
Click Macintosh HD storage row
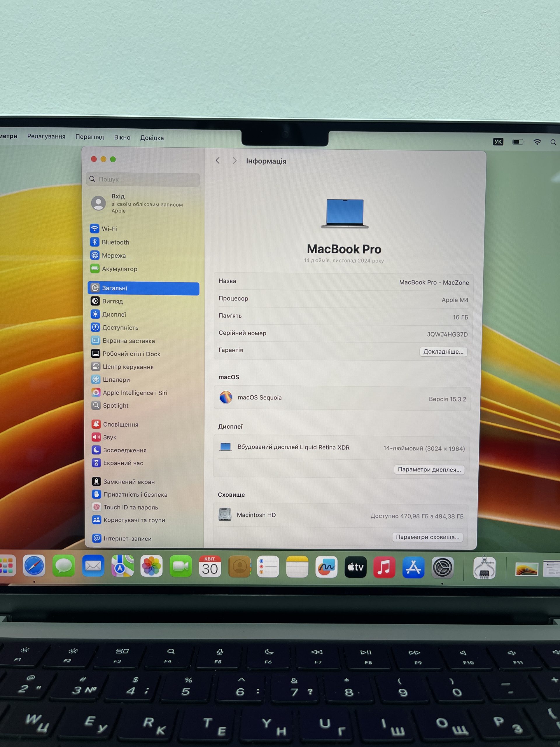(x=341, y=515)
